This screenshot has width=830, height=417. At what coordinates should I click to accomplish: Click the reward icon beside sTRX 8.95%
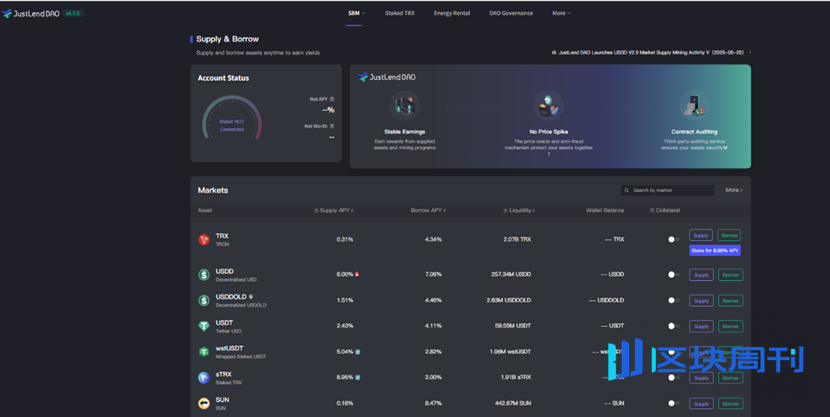pos(358,377)
